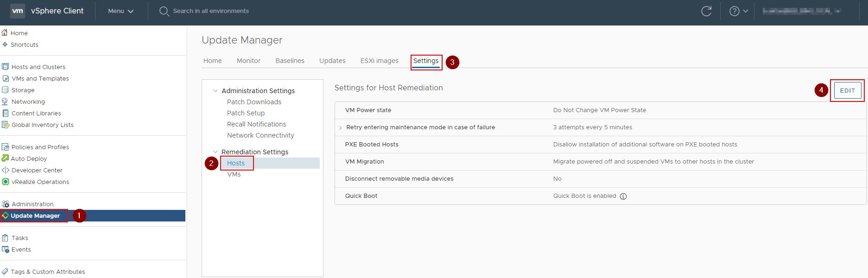Open the blurred user account menu
This screenshot has width=868, height=278.
pyautogui.click(x=802, y=11)
